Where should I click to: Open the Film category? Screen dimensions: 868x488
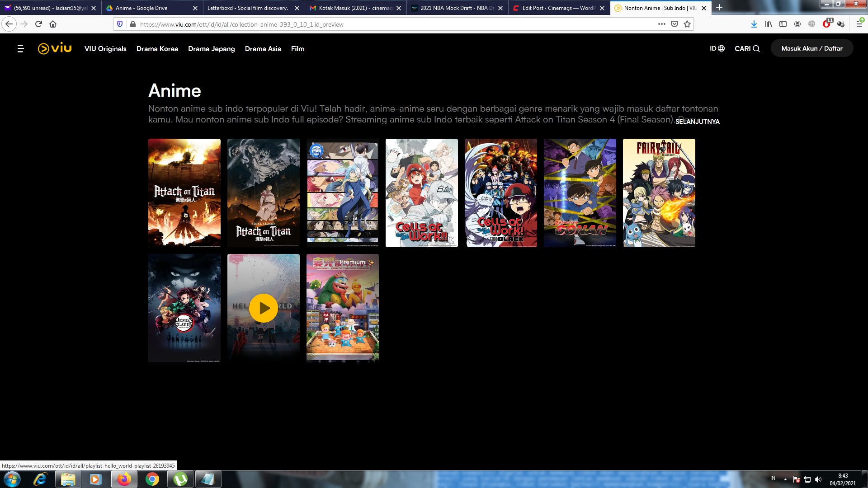tap(297, 48)
